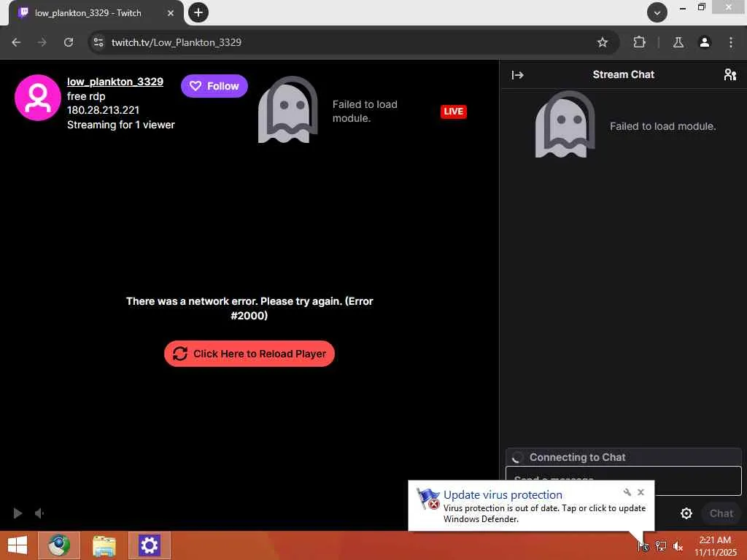Viewport: 747px width, 560px height.
Task: Click Here to Reload Player button
Action: [x=249, y=354]
